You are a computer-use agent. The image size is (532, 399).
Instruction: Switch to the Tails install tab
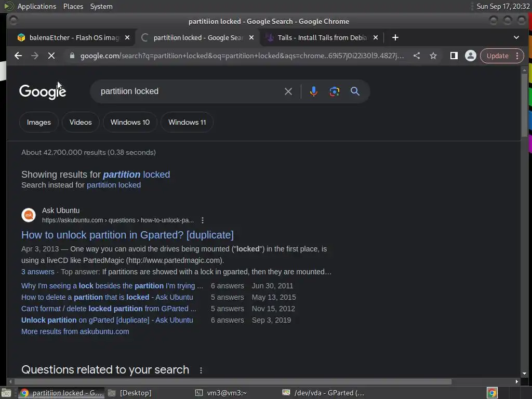(x=322, y=37)
